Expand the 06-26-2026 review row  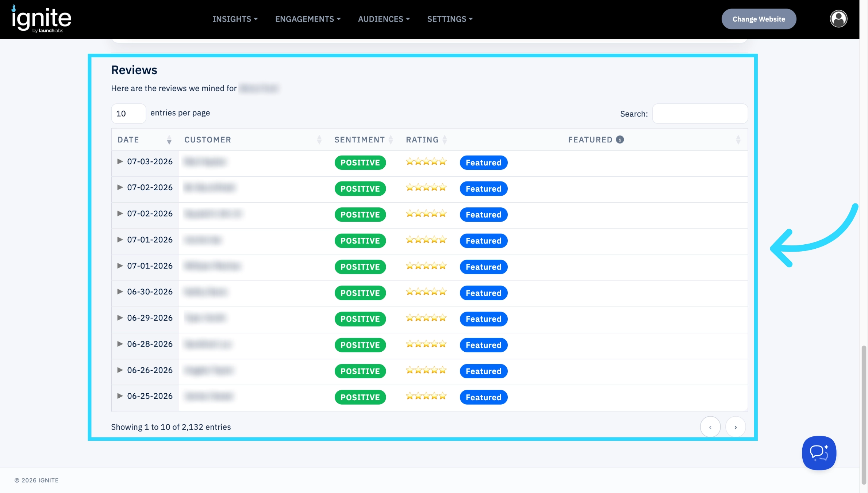tap(120, 370)
